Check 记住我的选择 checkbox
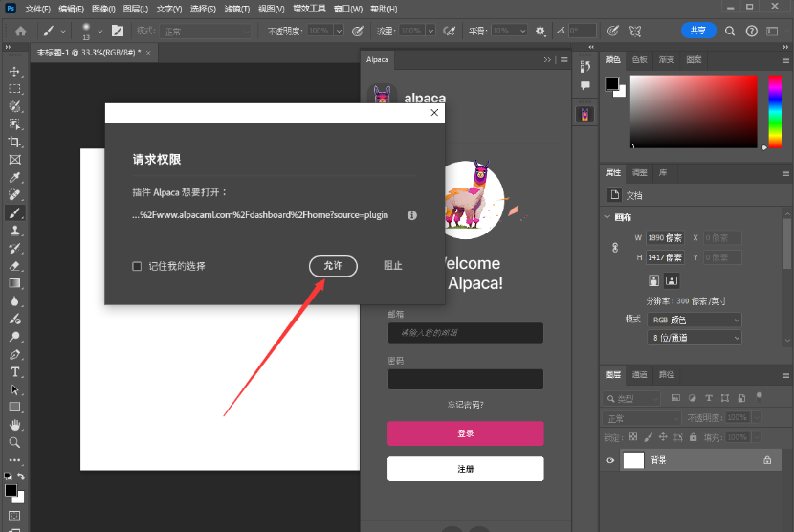 pos(137,266)
